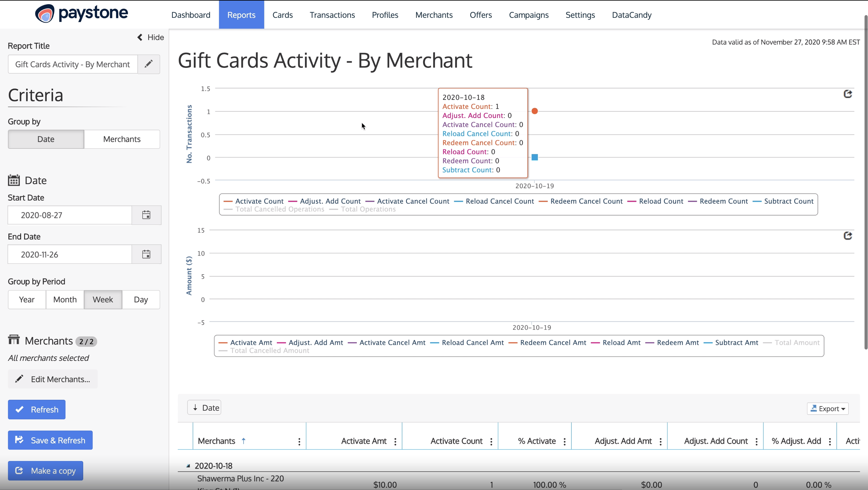Go to the Transactions tab
Image resolution: width=868 pixels, height=490 pixels.
pyautogui.click(x=332, y=15)
